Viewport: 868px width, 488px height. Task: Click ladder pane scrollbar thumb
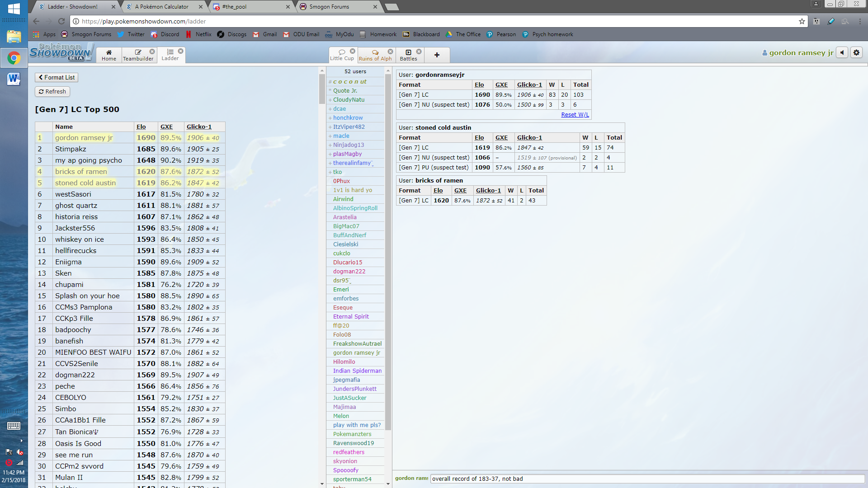point(322,89)
